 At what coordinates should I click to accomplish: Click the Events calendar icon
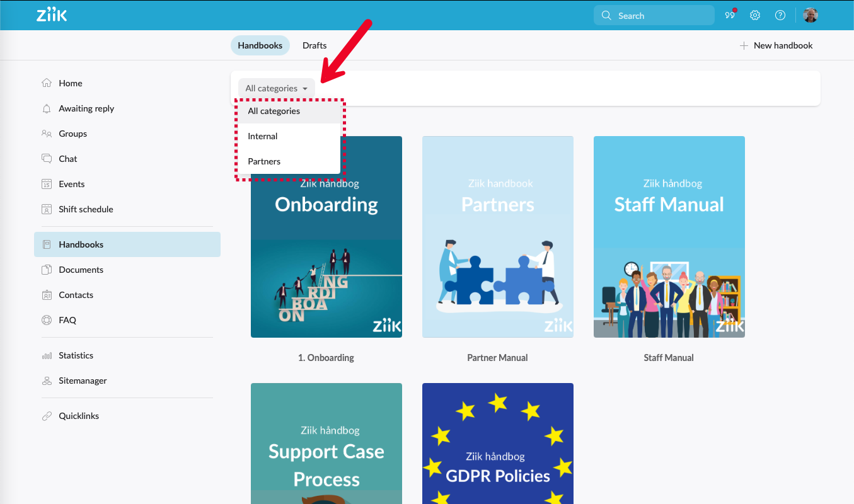click(x=47, y=184)
